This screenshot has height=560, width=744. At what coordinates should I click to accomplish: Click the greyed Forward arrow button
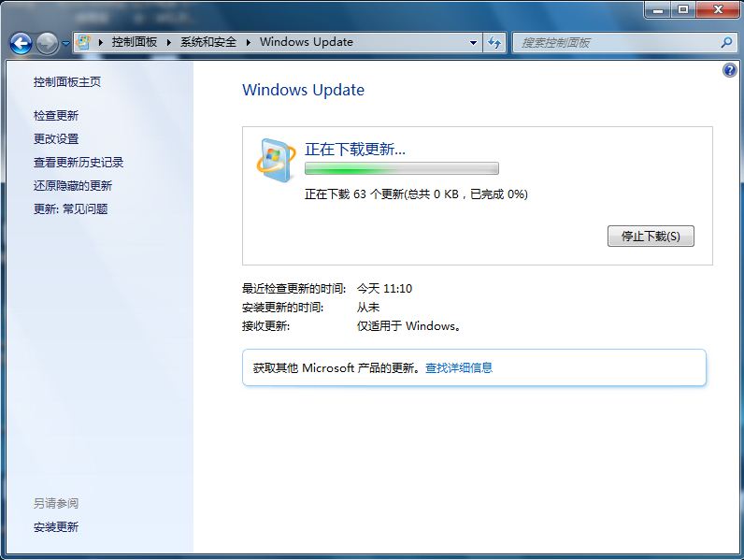pyautogui.click(x=47, y=44)
